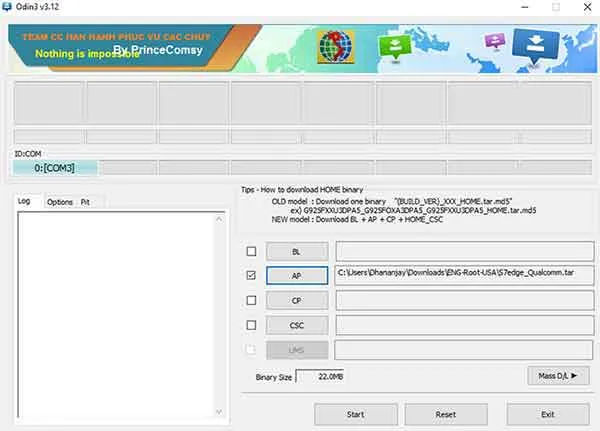Click the Reset button
The height and width of the screenshot is (431, 600).
pyautogui.click(x=446, y=413)
